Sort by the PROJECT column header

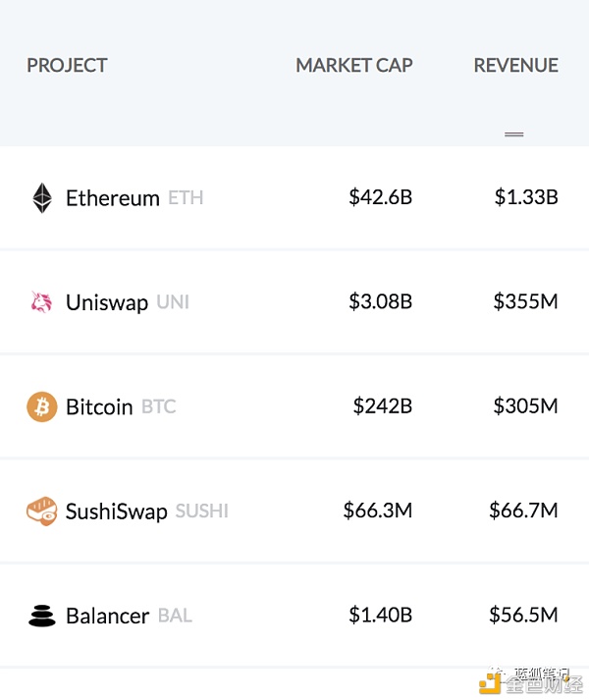pyautogui.click(x=67, y=66)
